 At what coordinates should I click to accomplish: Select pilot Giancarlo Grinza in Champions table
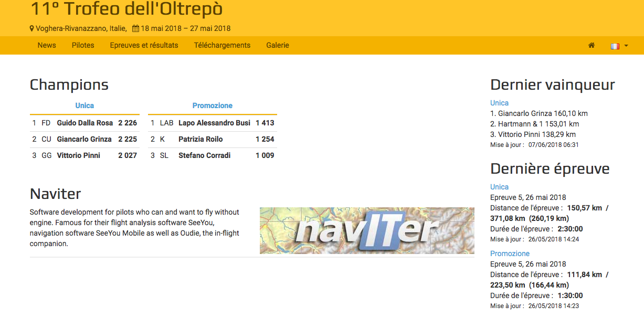point(84,139)
